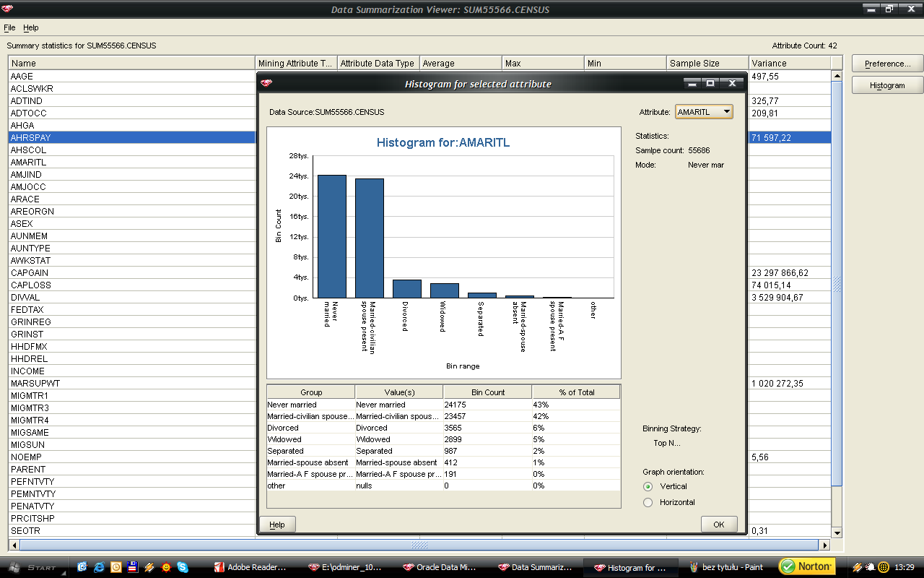Open Skype from quick launch bar
The width and height of the screenshot is (924, 578).
183,567
